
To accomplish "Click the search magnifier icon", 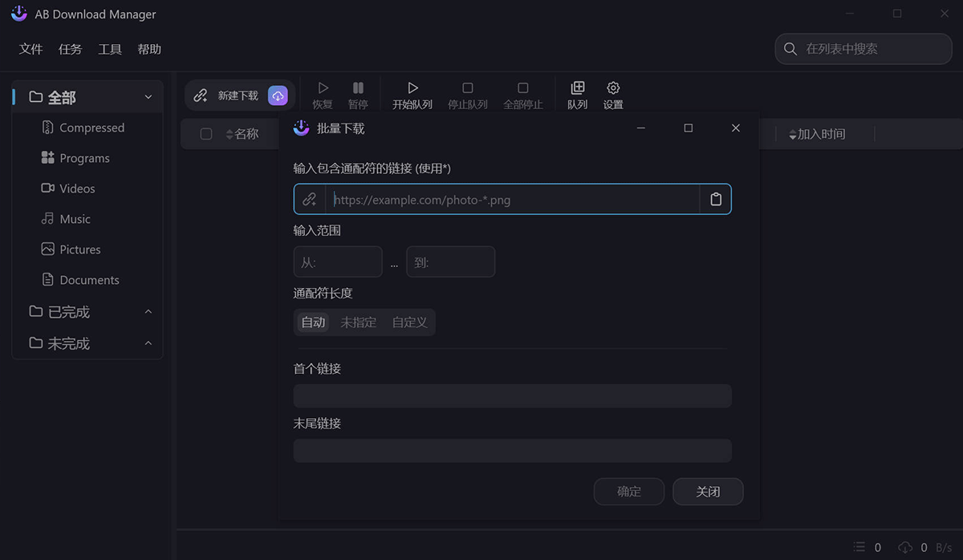I will (x=790, y=49).
